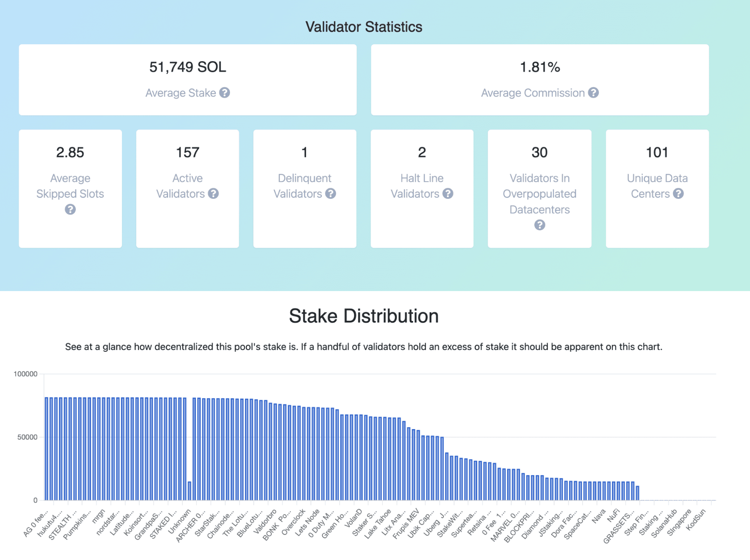Click the "Chainode..." chart axis label
The width and height of the screenshot is (750, 560).
(x=221, y=524)
